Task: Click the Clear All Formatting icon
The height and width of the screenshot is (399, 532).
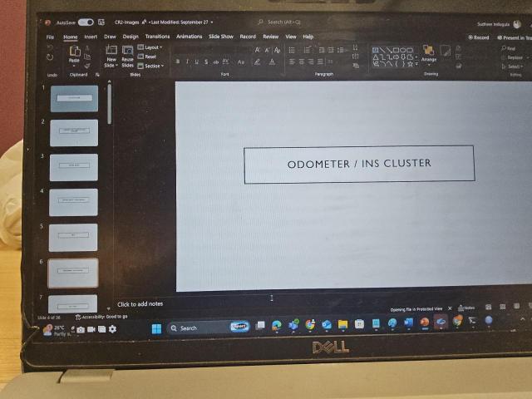Action: point(277,50)
